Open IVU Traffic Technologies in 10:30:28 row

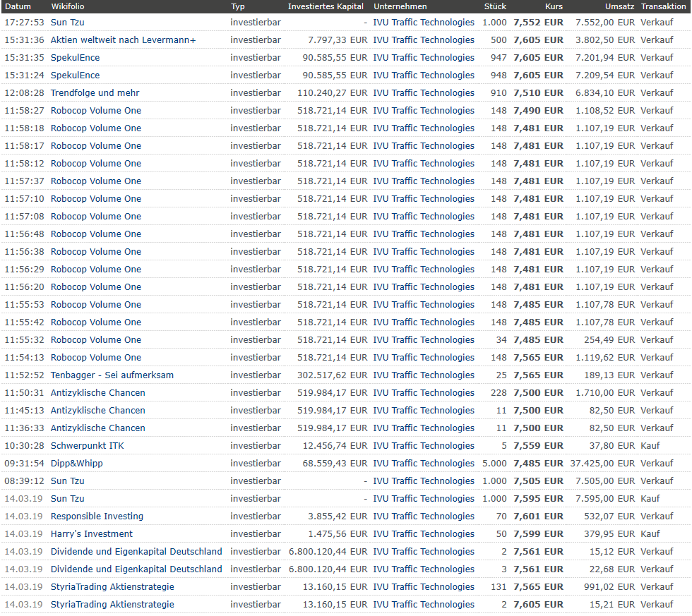pyautogui.click(x=424, y=446)
